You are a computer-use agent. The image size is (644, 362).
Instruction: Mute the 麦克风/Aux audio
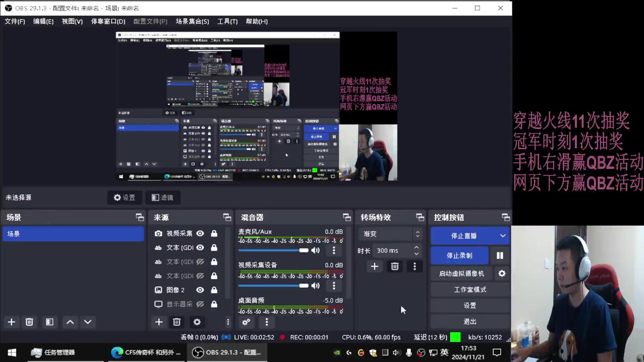point(316,250)
